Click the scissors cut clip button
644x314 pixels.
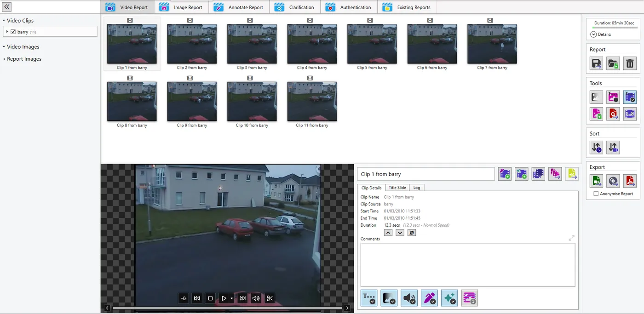point(270,298)
